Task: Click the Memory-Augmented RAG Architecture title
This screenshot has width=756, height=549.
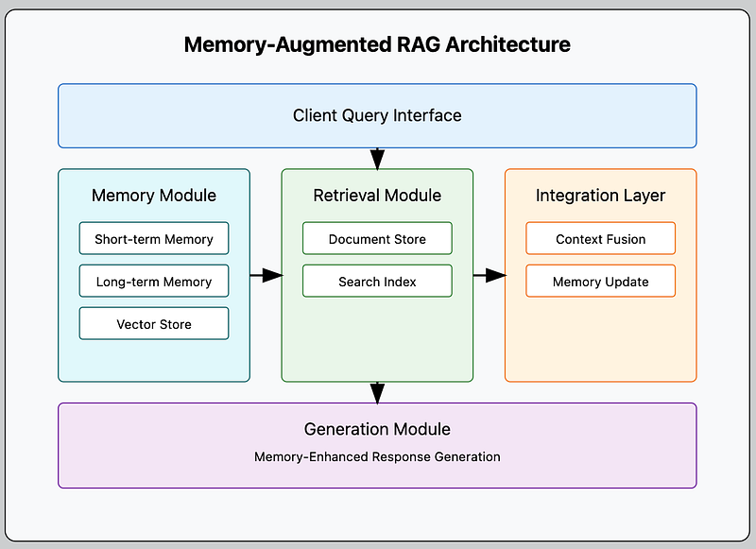Action: [377, 44]
